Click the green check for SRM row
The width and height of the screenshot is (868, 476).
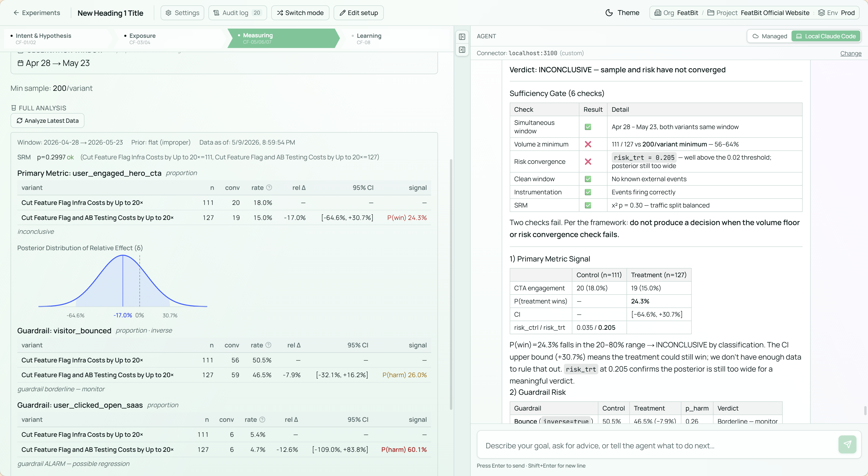point(588,205)
